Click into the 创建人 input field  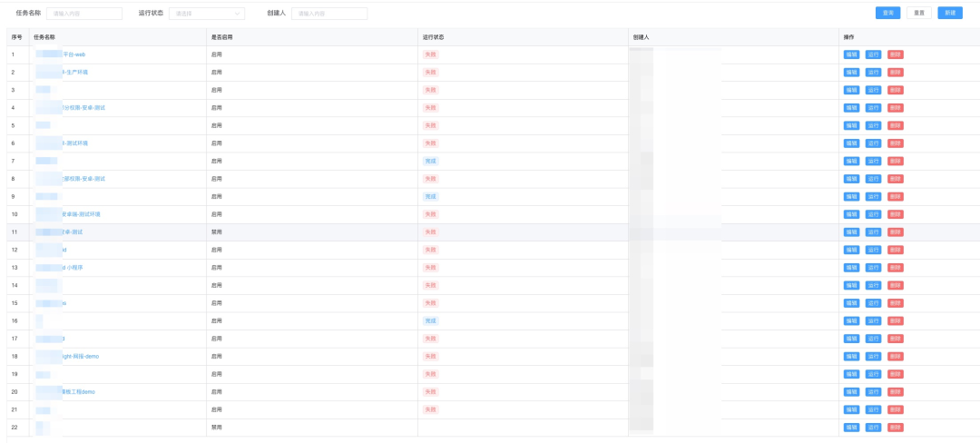pyautogui.click(x=329, y=14)
